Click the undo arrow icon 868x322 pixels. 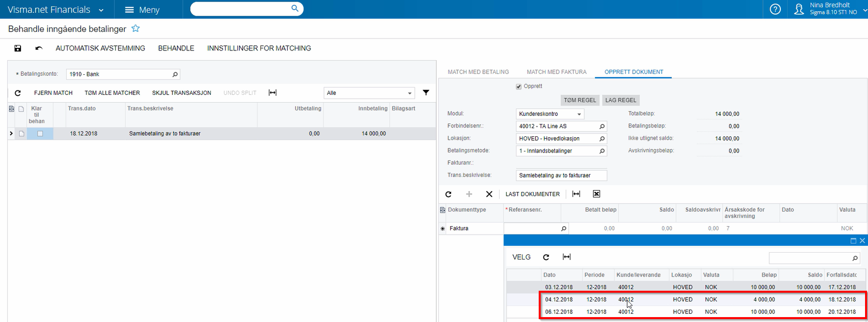tap(39, 48)
